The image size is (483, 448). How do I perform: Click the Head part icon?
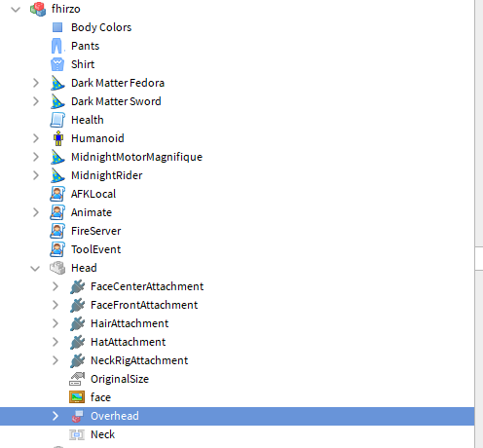(57, 268)
